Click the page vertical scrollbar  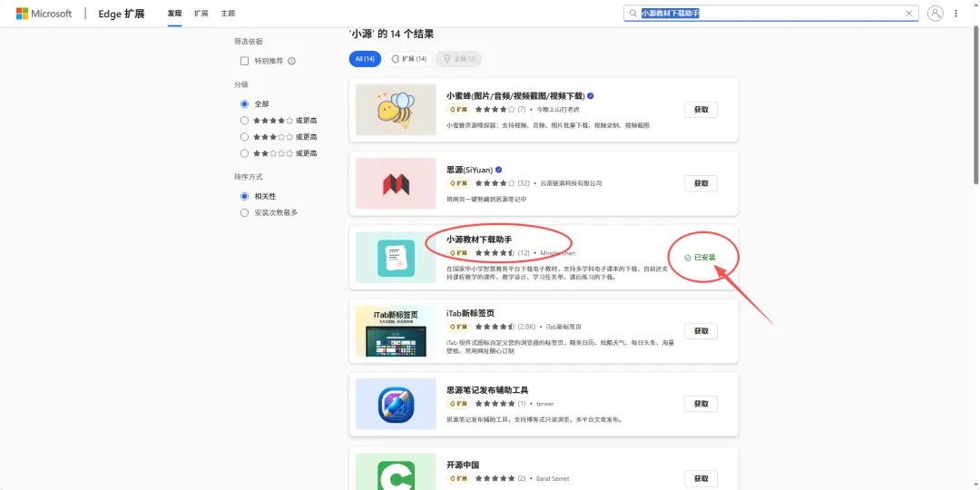[x=975, y=106]
